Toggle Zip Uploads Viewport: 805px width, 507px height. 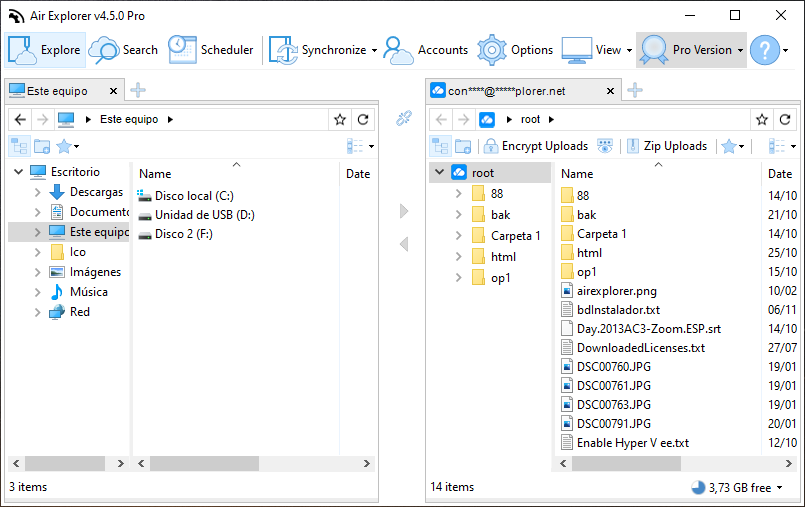point(667,146)
